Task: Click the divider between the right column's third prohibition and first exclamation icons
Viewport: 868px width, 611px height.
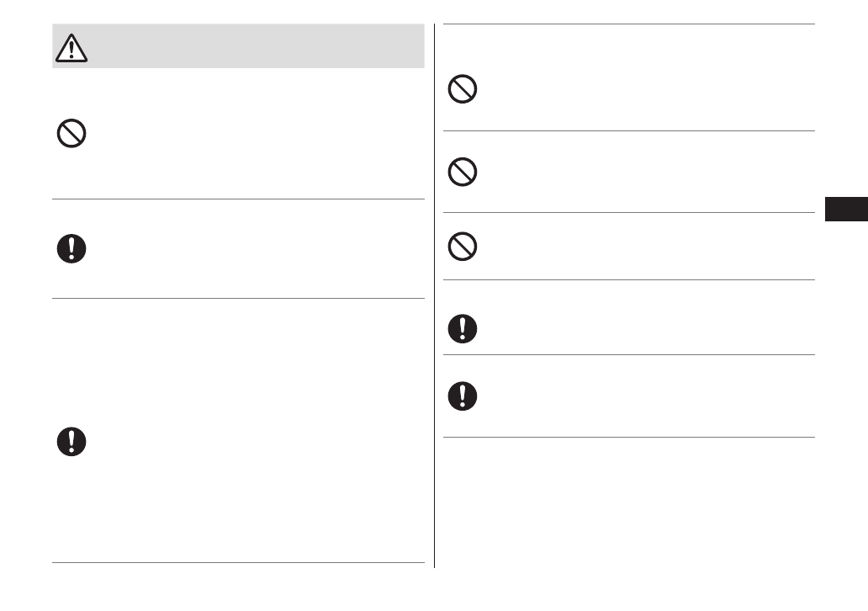Action: click(x=629, y=280)
